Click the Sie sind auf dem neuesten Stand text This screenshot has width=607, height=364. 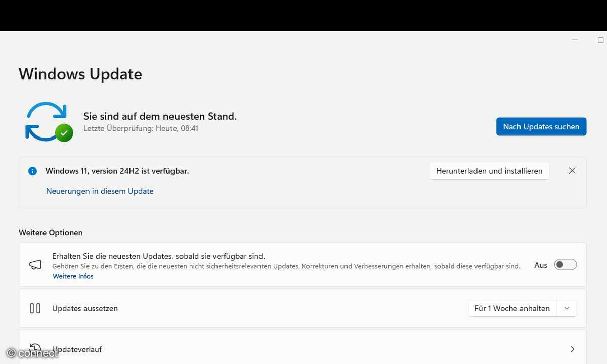pos(160,116)
